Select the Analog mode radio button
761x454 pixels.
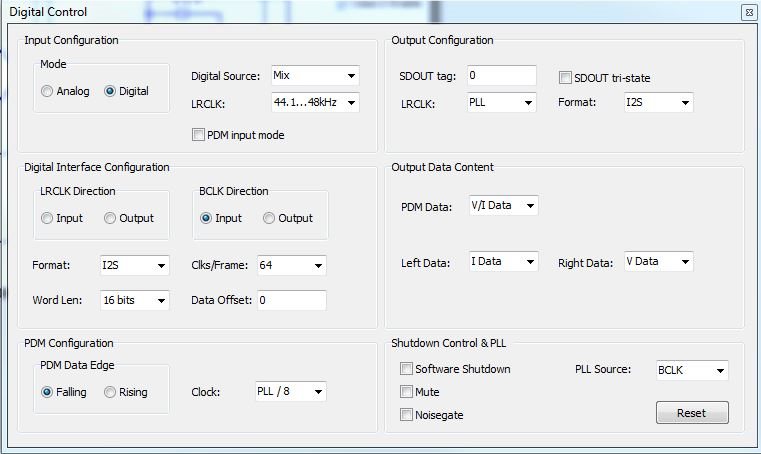coord(48,91)
